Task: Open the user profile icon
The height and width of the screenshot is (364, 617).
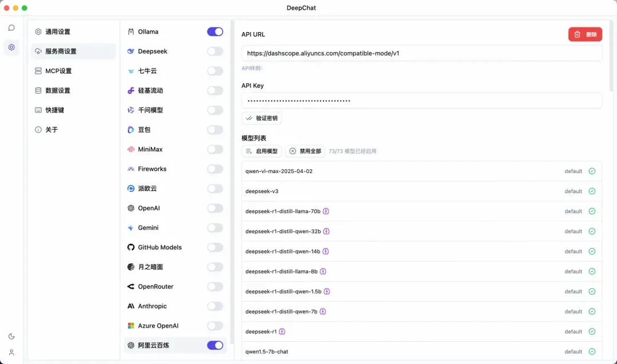Action: click(x=11, y=353)
